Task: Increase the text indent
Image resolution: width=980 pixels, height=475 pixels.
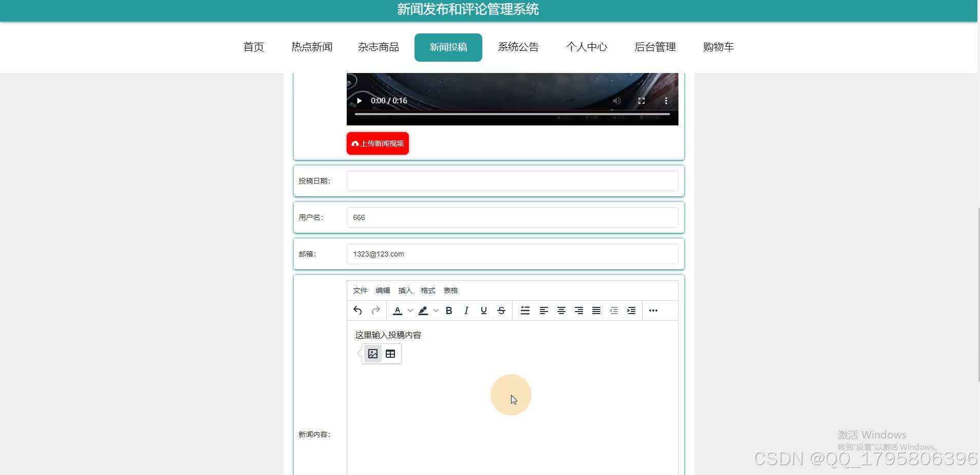Action: click(631, 310)
